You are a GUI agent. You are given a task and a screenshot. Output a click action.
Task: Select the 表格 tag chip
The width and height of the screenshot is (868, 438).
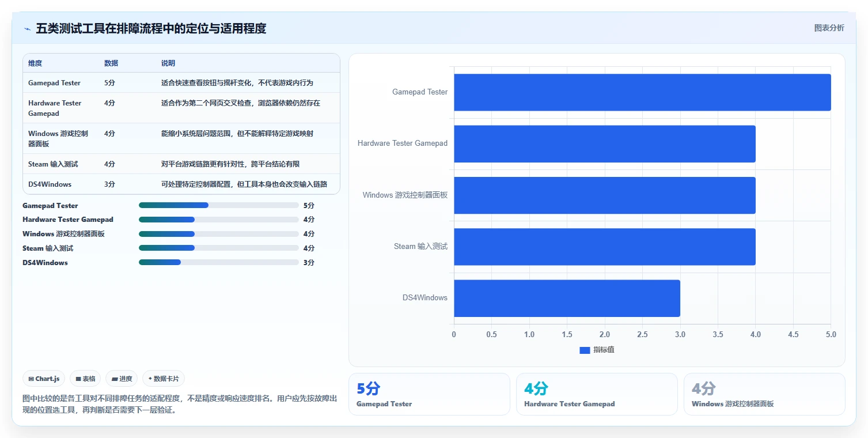pyautogui.click(x=85, y=379)
